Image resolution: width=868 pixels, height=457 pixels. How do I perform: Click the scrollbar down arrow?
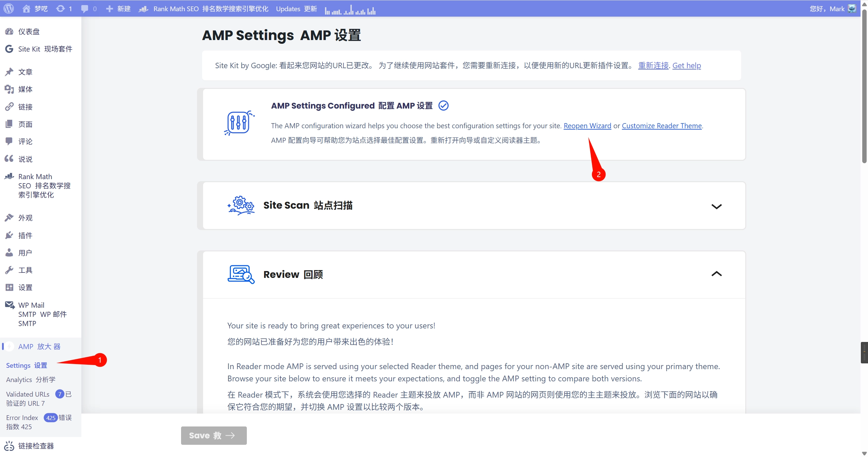[864, 453]
